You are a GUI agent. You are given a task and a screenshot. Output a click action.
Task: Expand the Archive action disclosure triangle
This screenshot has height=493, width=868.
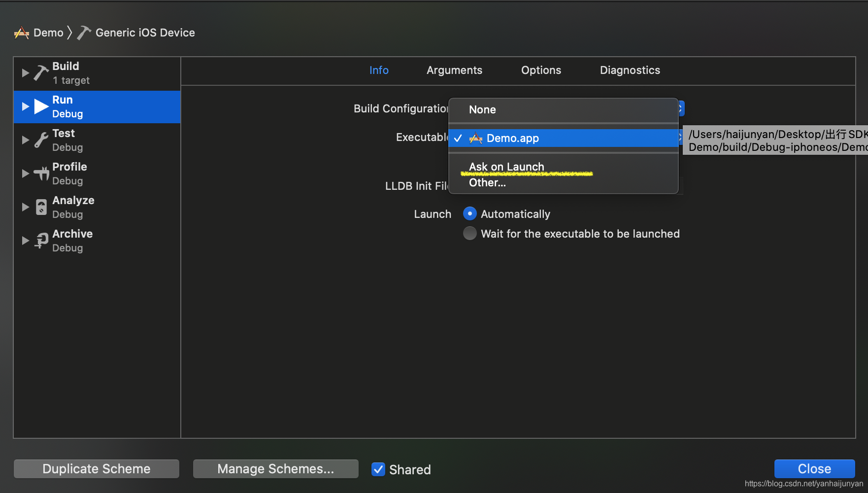pos(25,241)
